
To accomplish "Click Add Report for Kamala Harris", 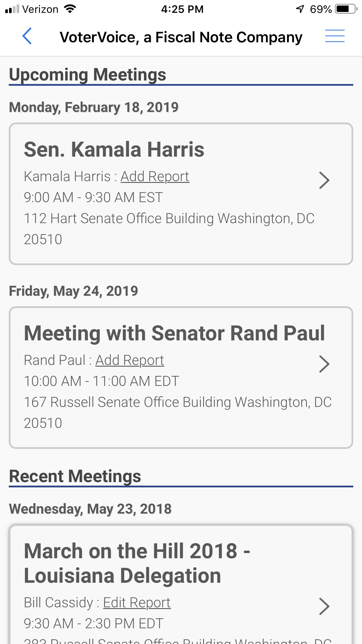I will click(155, 177).
